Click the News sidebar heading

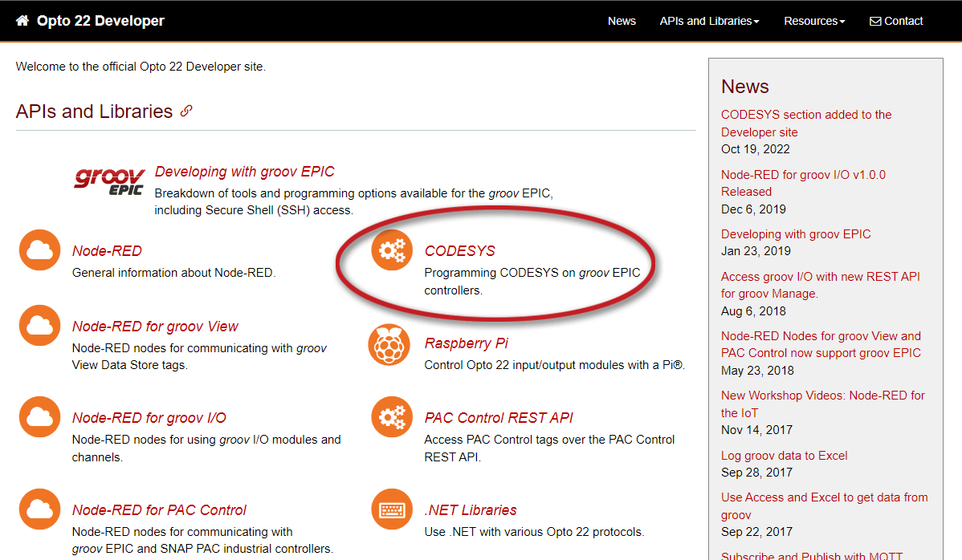(745, 87)
